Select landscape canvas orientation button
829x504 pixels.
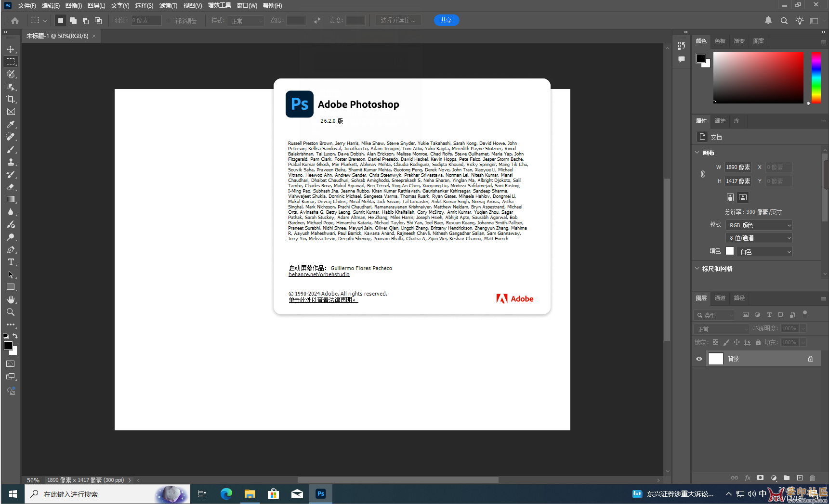coord(743,197)
